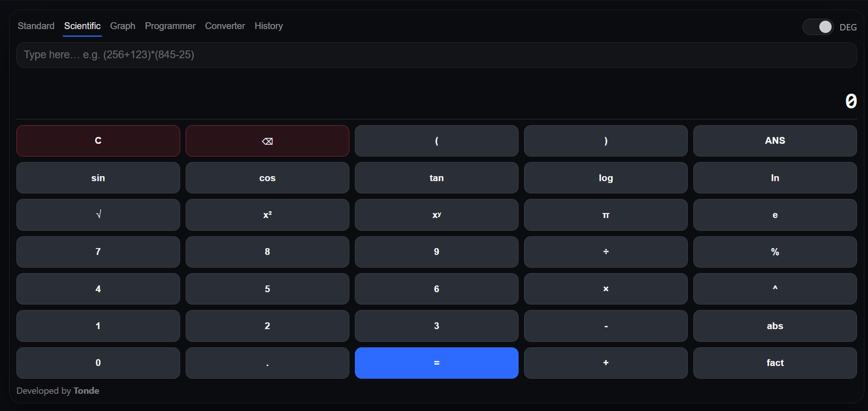Click the multiplication operator key
Screen dimensions: 868x411
click(606, 289)
